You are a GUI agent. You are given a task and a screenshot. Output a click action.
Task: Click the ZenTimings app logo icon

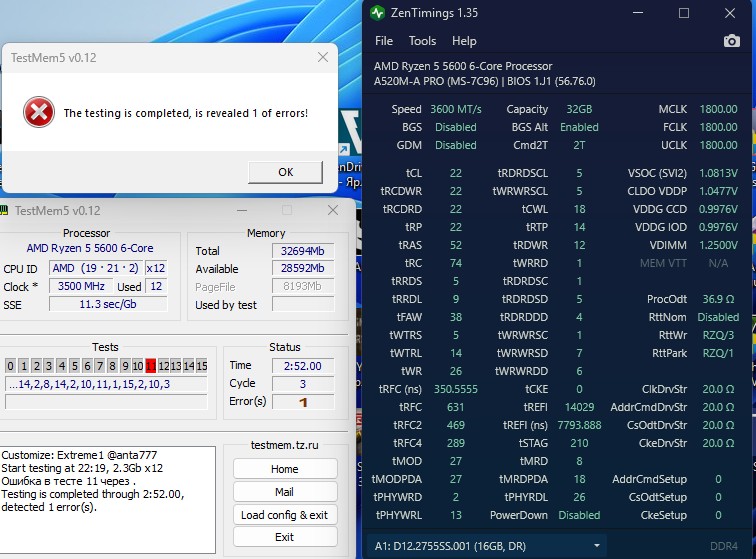pos(378,13)
